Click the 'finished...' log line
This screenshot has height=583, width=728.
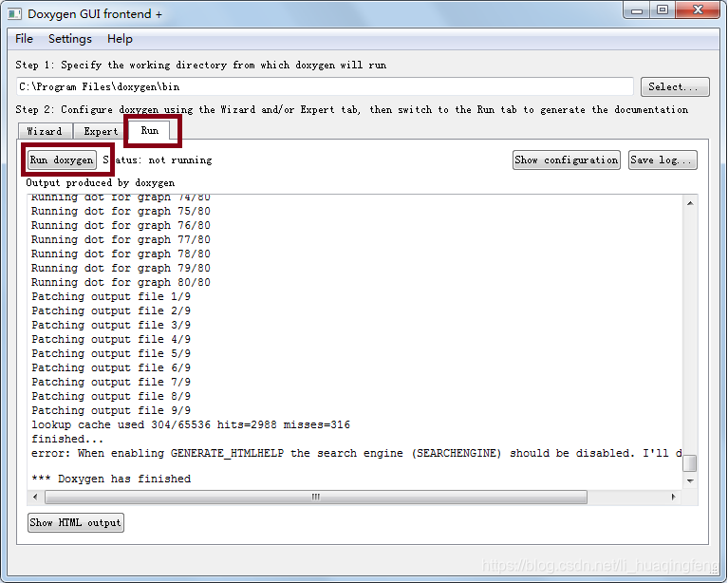[x=67, y=439]
